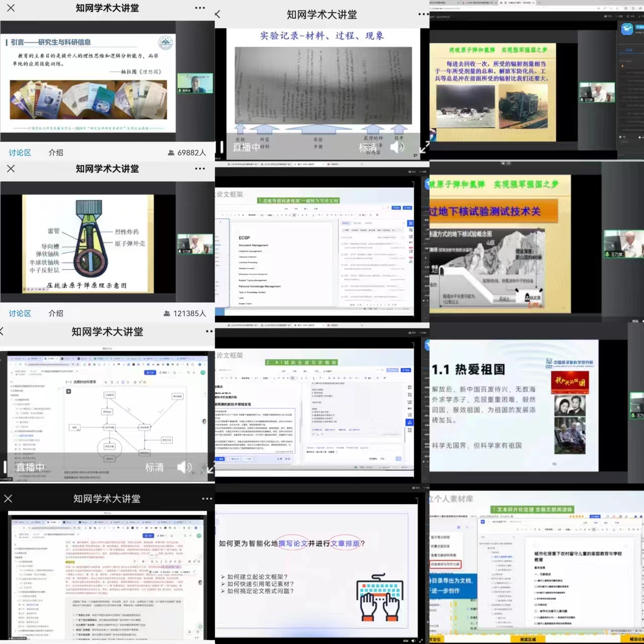
Task: Open more options above 实验记录 slide
Action: [423, 14]
